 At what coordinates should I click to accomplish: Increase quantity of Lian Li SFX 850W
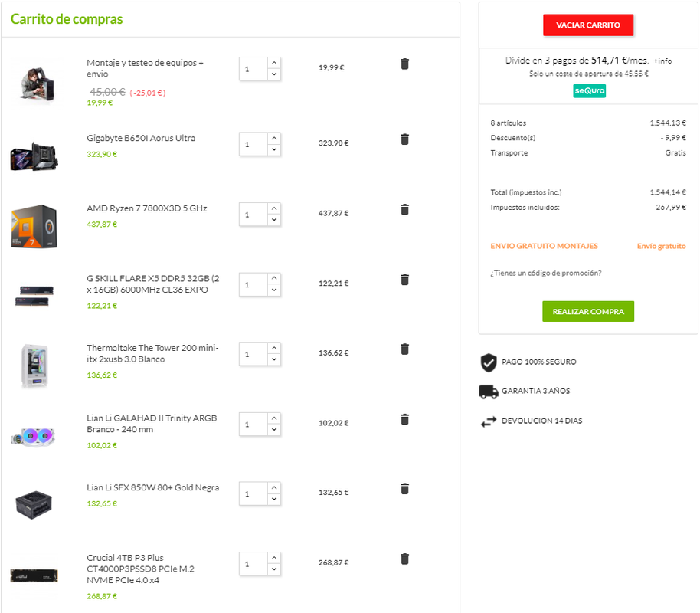274,487
